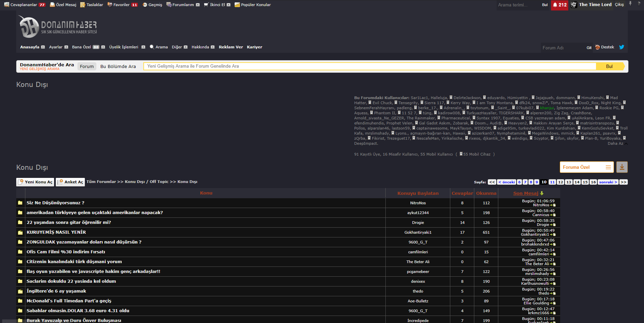
Task: Click the Anket Aç button
Action: point(70,182)
